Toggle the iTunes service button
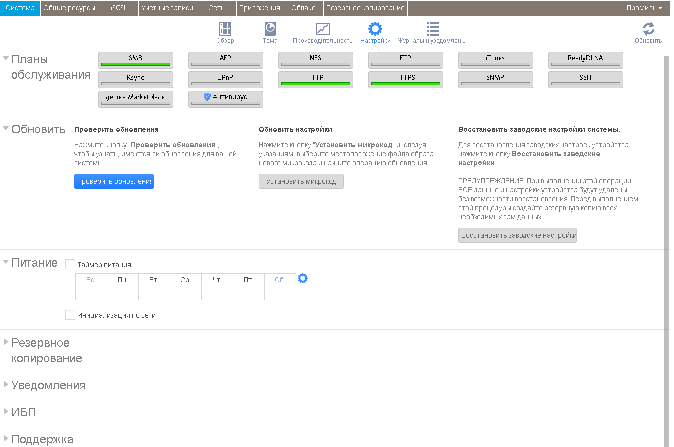The height and width of the screenshot is (447, 674). 495,60
